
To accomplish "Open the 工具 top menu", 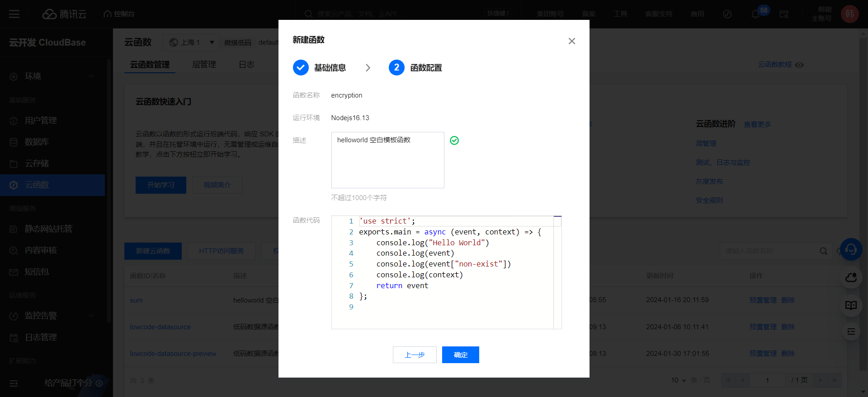I will [x=620, y=14].
